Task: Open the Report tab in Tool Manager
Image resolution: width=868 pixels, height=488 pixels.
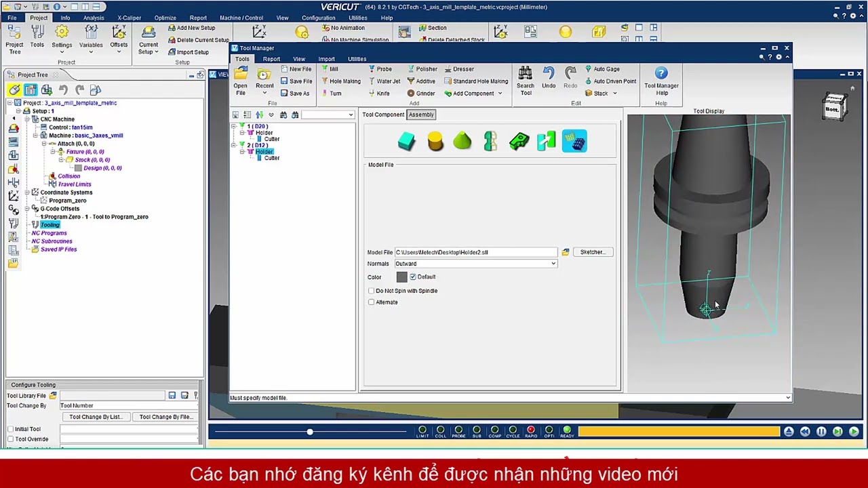Action: (x=271, y=59)
